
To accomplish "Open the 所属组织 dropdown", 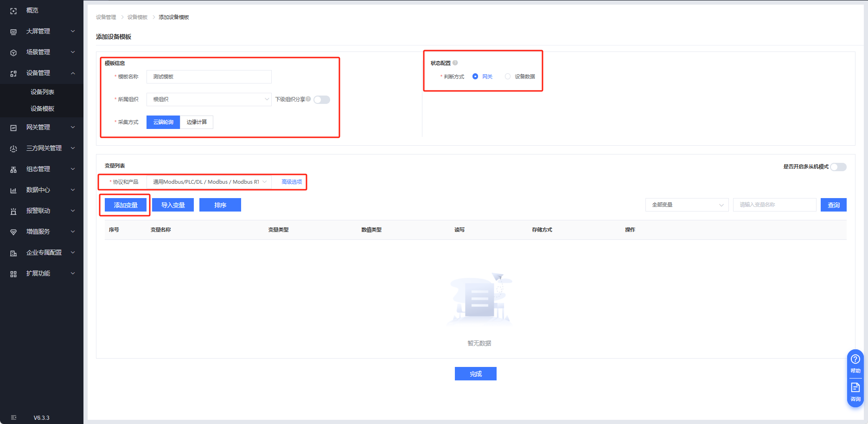I will point(209,99).
